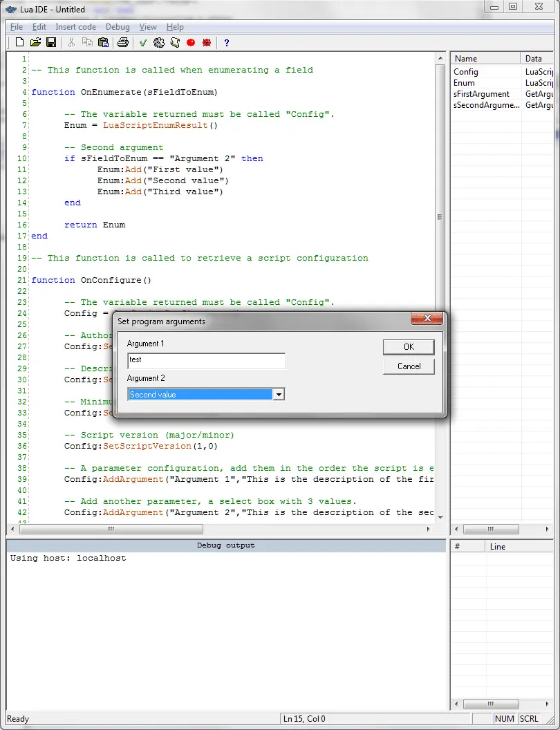Click the Data column header

point(538,59)
